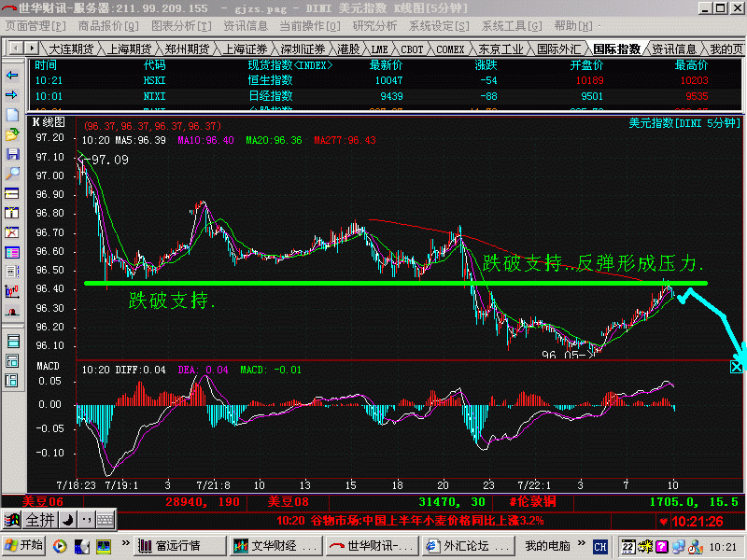Click the 最高价 column header

click(x=691, y=65)
